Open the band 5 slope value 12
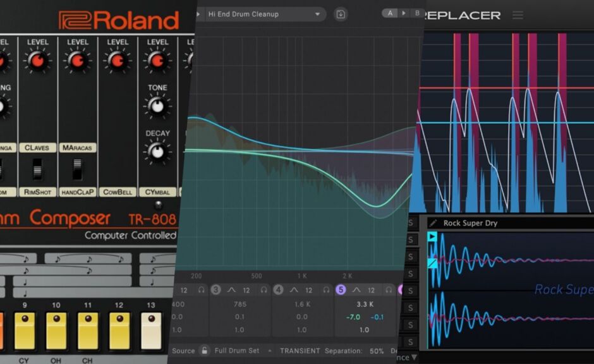 (371, 291)
